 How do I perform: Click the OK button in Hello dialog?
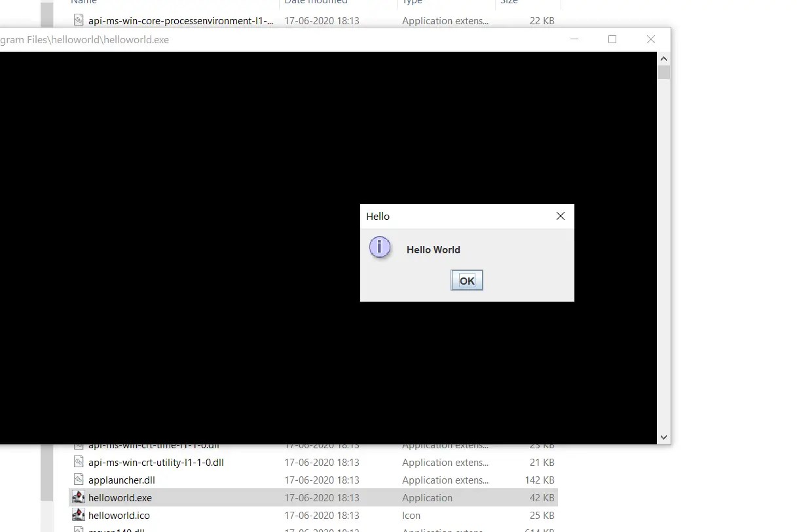[466, 281]
